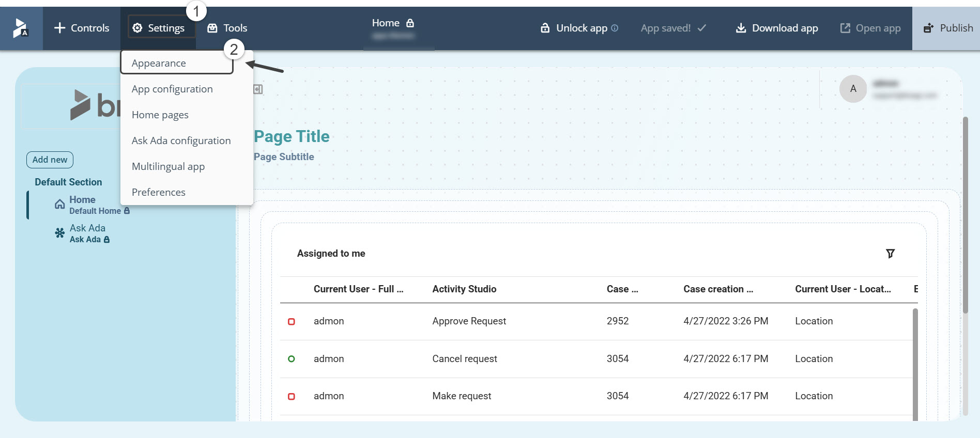Open the Settings dropdown menu
Image resolution: width=980 pixels, height=438 pixels.
click(x=159, y=28)
